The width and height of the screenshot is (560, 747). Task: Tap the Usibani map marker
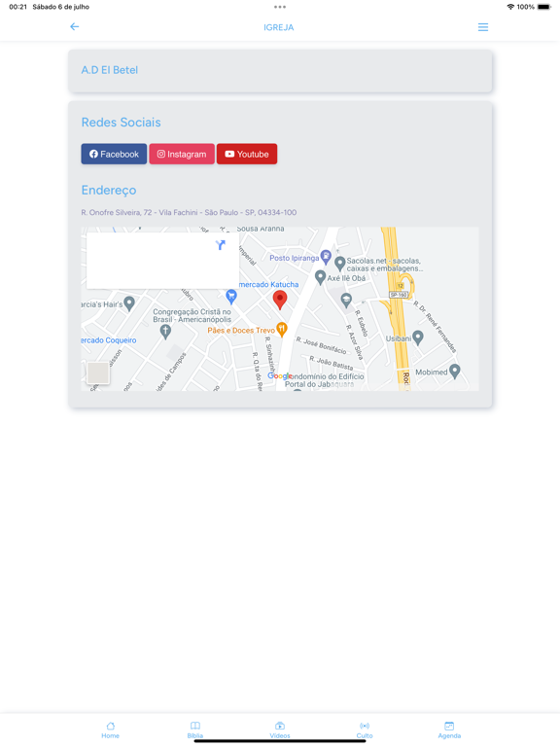point(418,338)
